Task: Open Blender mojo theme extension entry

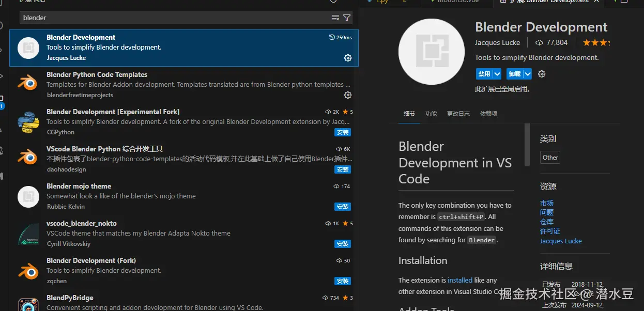Action: pos(183,196)
